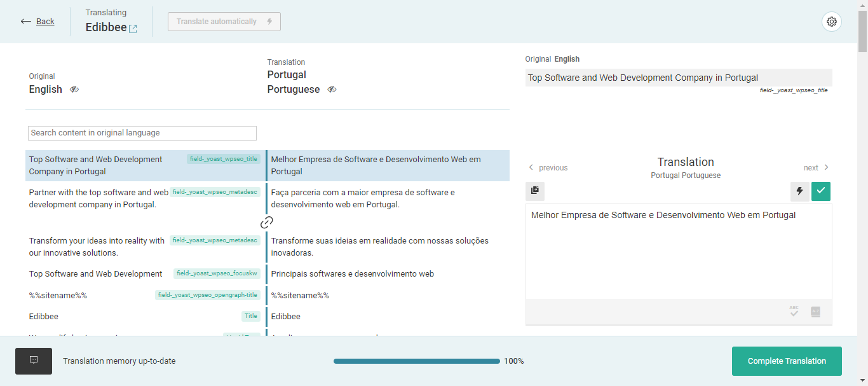Copy original text icon in translation panel

(535, 191)
